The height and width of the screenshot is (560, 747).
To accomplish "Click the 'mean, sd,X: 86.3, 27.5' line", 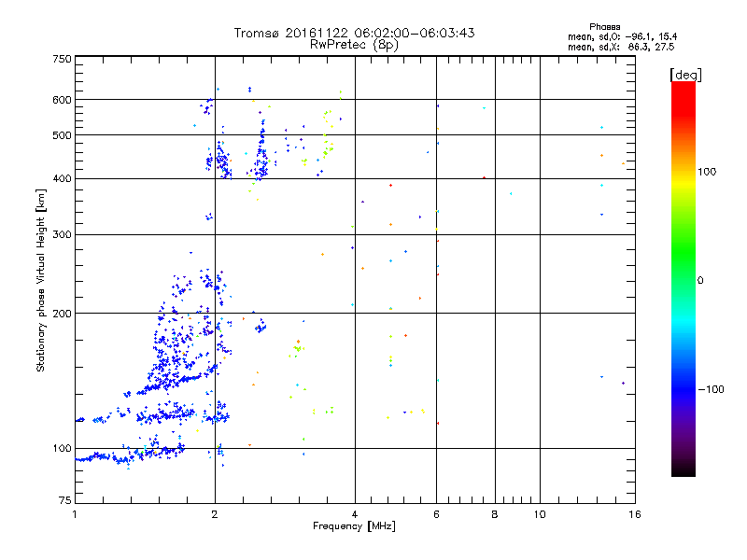I will [x=621, y=47].
